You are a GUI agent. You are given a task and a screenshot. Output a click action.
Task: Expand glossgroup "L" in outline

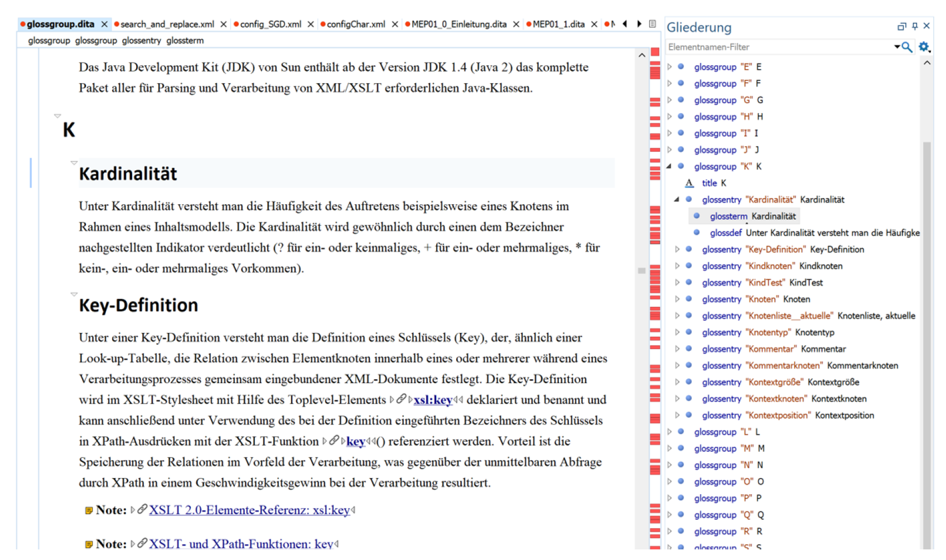click(669, 432)
